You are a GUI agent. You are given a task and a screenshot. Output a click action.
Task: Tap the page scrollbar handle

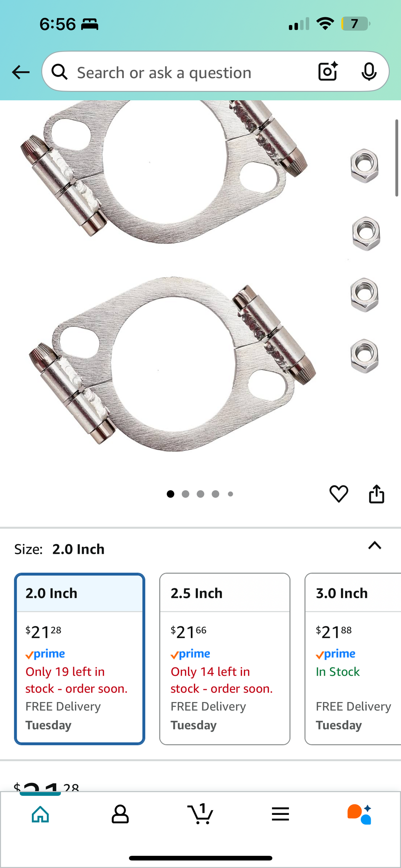click(x=396, y=158)
